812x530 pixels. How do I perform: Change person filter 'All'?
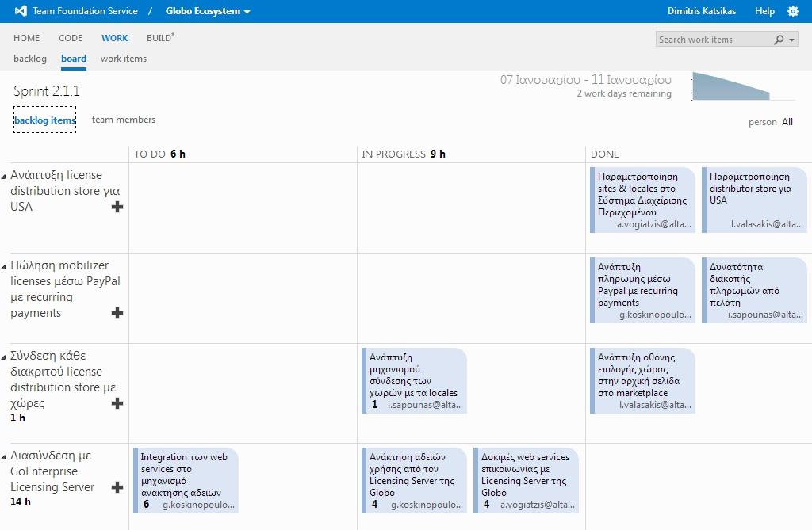787,122
